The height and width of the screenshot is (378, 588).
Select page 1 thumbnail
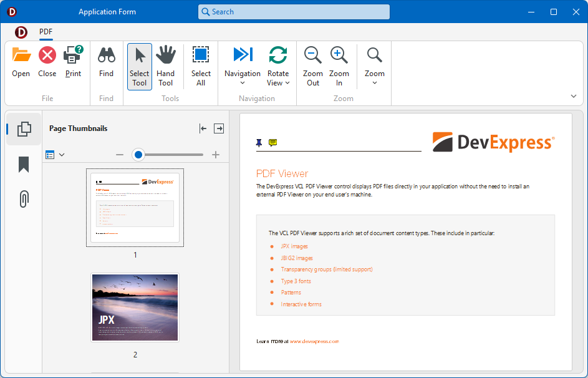135,208
